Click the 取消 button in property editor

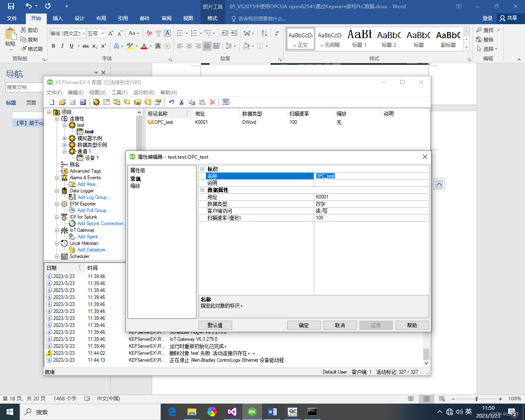point(340,325)
